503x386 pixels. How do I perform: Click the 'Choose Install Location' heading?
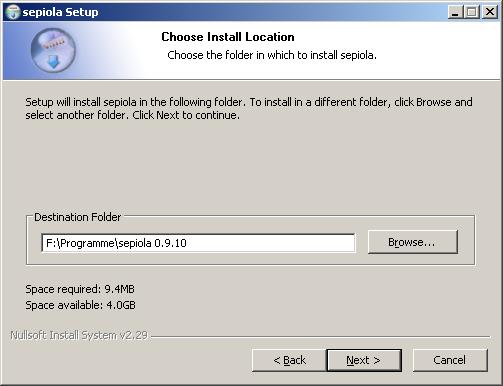point(228,37)
